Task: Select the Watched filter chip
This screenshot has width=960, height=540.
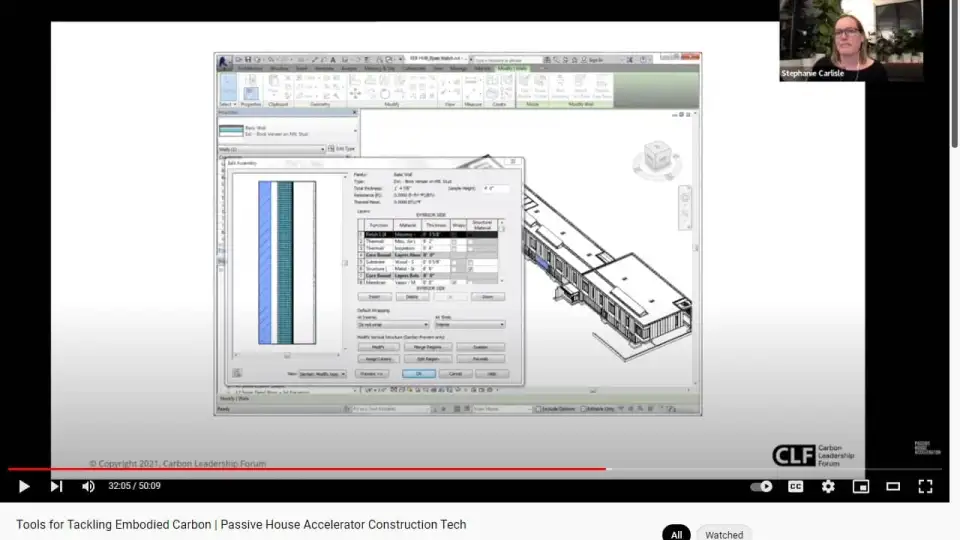Action: [x=724, y=534]
